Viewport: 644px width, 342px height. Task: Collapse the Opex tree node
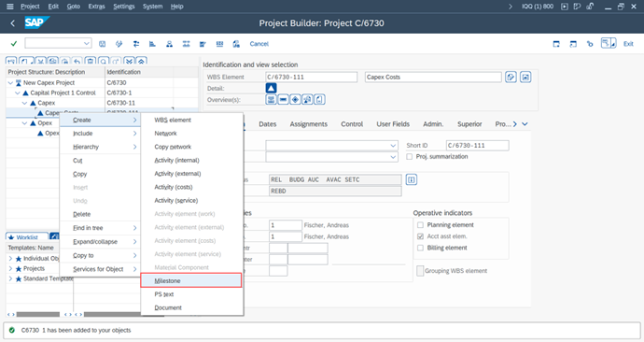[24, 123]
